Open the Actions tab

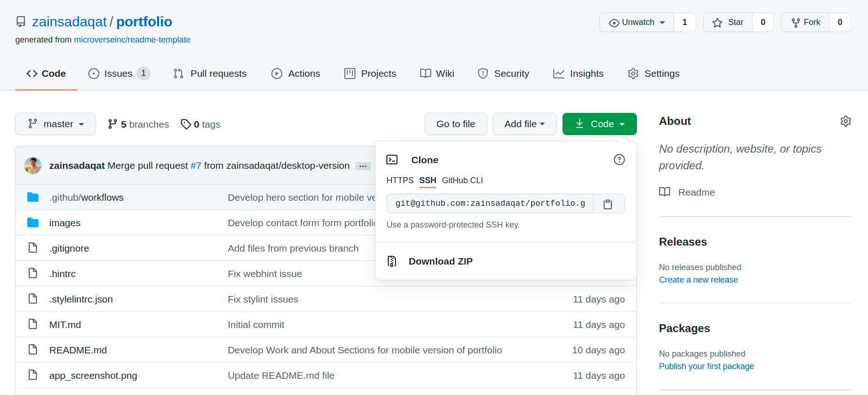296,74
